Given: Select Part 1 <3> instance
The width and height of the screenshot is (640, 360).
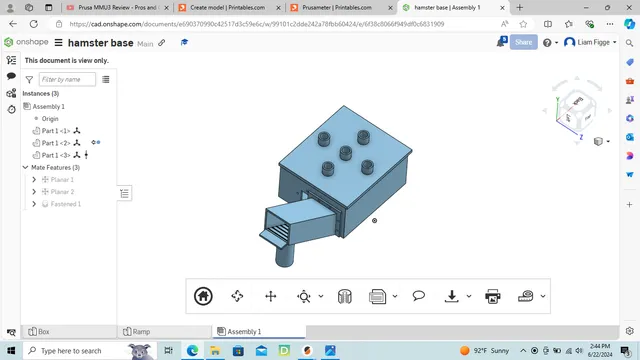Looking at the screenshot, I should (56, 156).
